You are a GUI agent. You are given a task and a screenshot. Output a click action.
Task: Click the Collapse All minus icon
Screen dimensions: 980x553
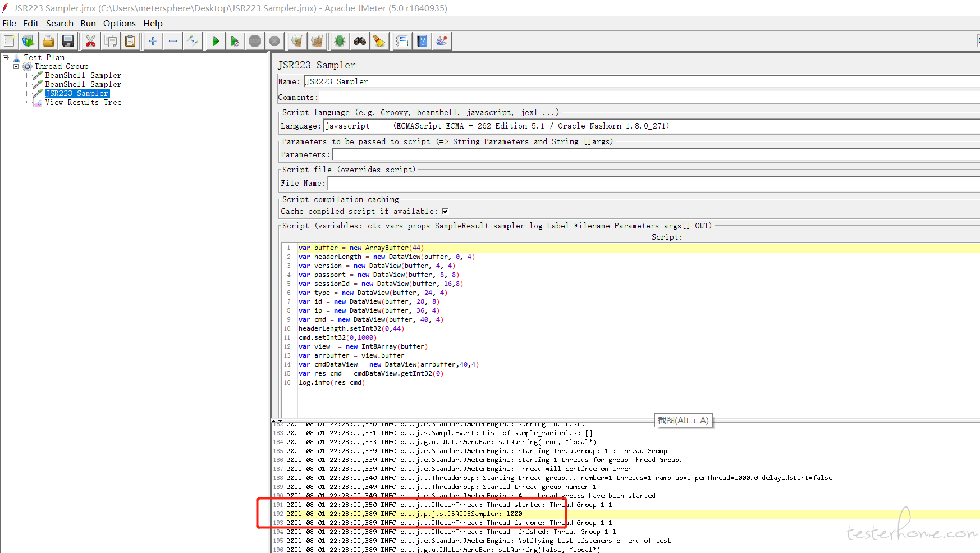[x=173, y=41]
